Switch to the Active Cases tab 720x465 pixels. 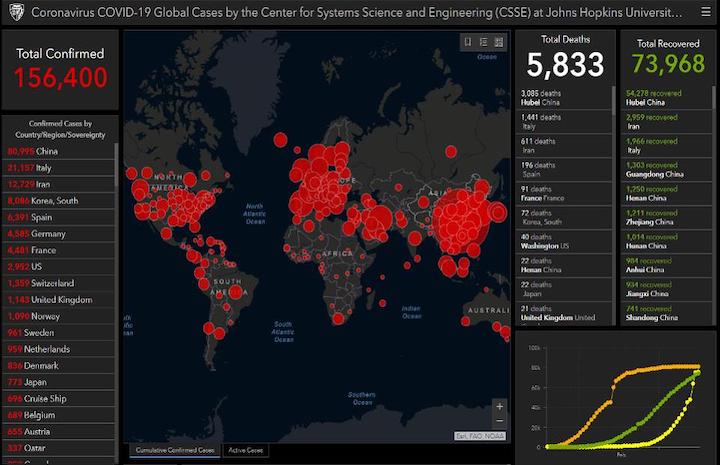coord(246,450)
